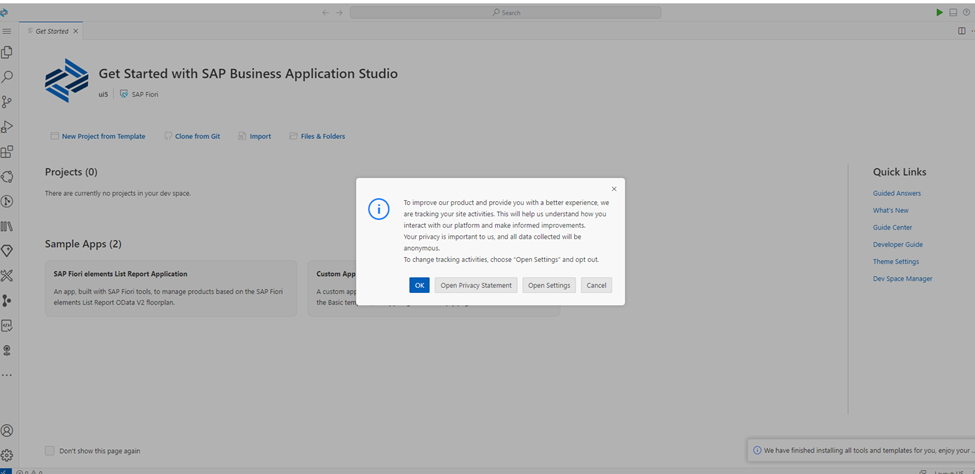Switch to the Get Started tab
This screenshot has width=975, height=474.
click(x=51, y=31)
